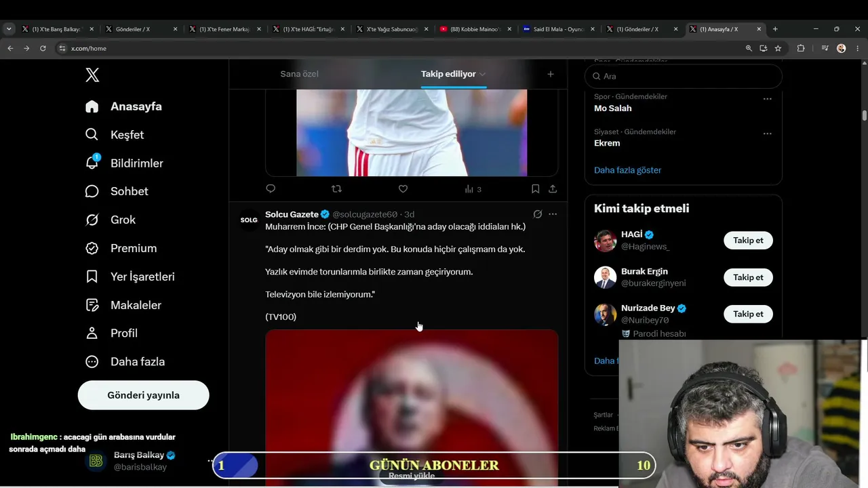The image size is (868, 488).
Task: Open Burak Ergin suggested profile
Action: tap(644, 271)
